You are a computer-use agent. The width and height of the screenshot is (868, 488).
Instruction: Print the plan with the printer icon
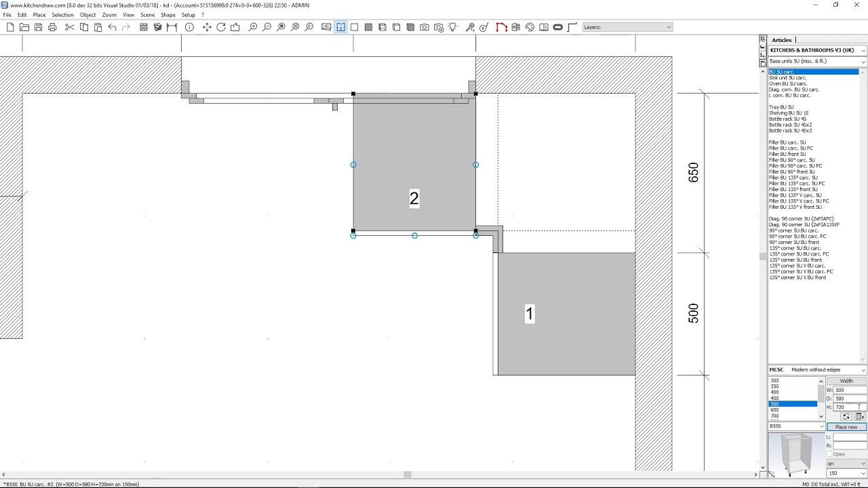pyautogui.click(x=52, y=27)
